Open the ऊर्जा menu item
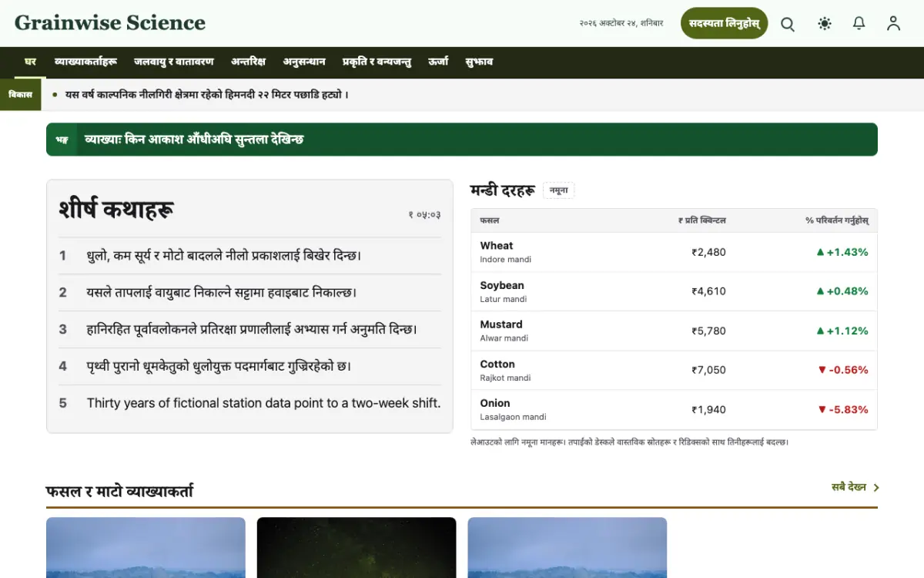Screen dimensions: 924x578 (x=438, y=62)
